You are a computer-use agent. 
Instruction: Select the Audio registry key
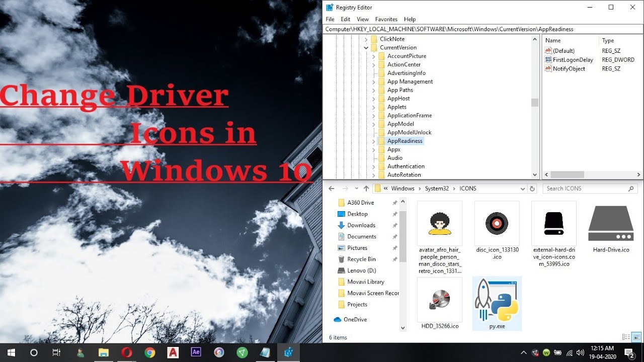[394, 158]
